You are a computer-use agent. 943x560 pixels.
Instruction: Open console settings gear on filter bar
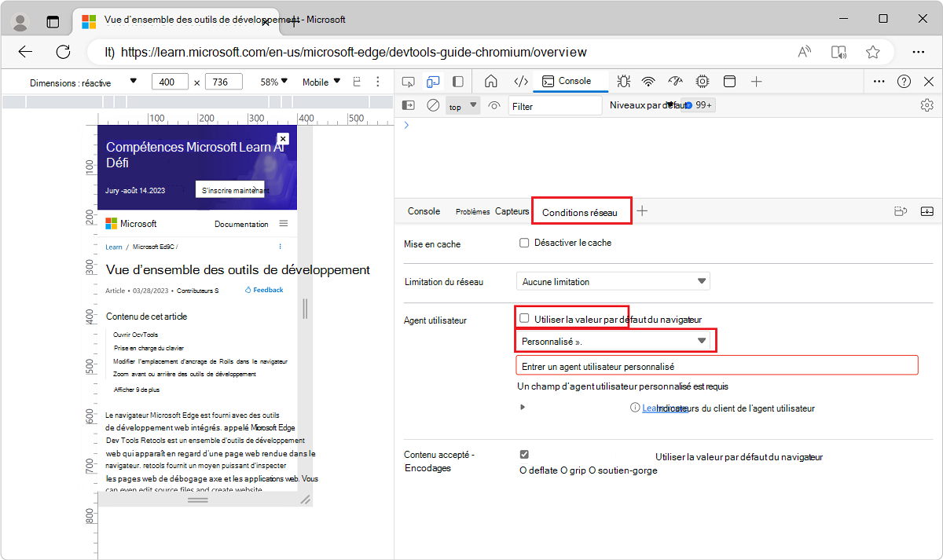pyautogui.click(x=927, y=104)
